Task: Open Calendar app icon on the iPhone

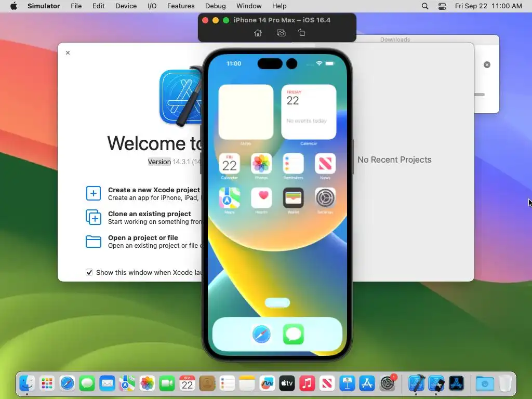Action: (229, 164)
